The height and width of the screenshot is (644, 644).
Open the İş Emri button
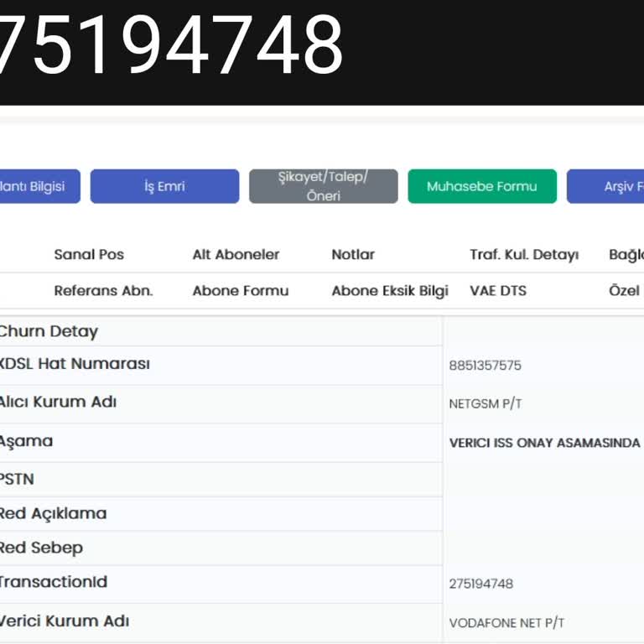(x=164, y=186)
